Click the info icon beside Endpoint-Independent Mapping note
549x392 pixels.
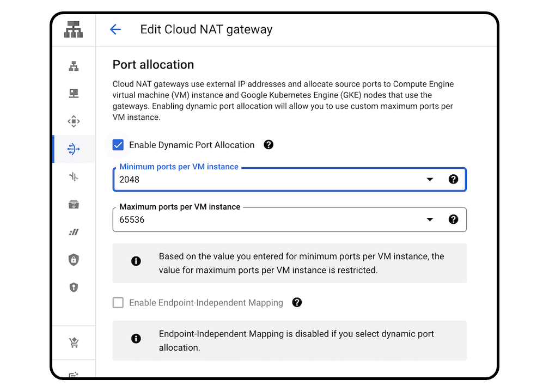tap(136, 339)
